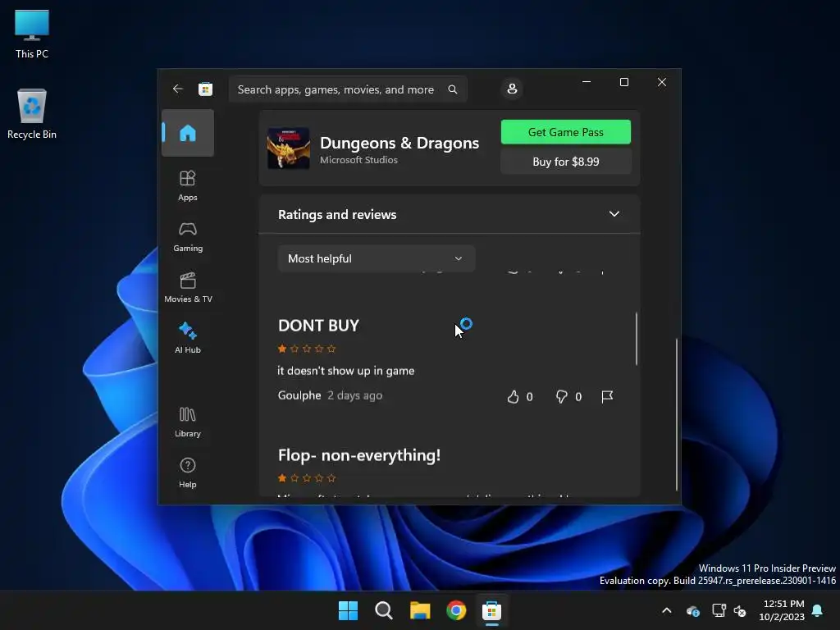840x630 pixels.
Task: Maximize the Microsoft Store window
Action: pos(624,82)
